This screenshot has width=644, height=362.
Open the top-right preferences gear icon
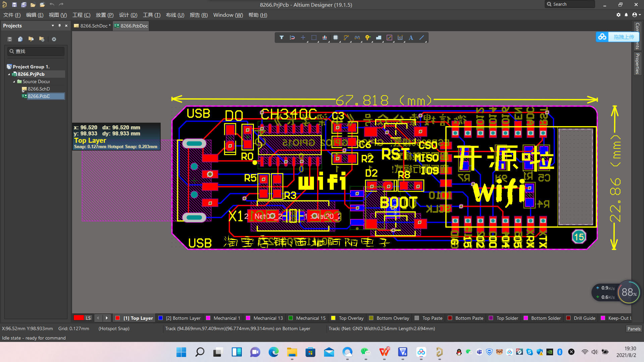click(x=619, y=15)
